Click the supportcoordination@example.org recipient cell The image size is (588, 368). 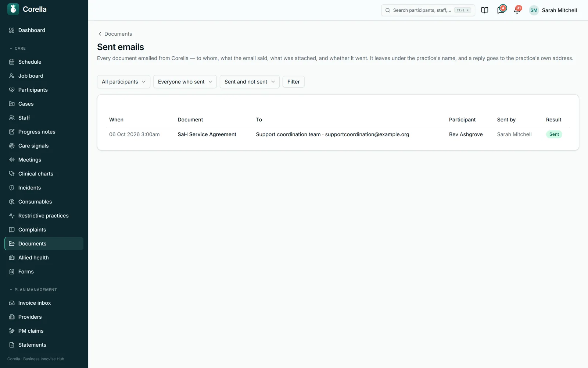[x=332, y=134]
